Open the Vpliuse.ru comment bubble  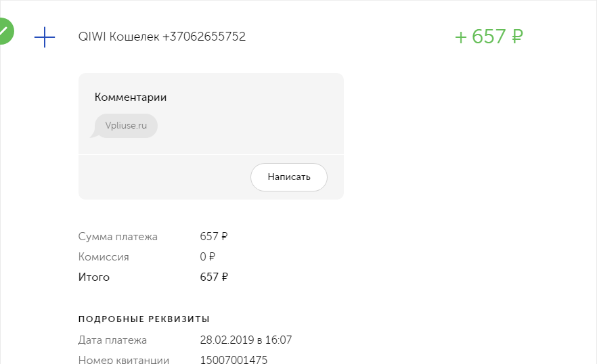[126, 126]
